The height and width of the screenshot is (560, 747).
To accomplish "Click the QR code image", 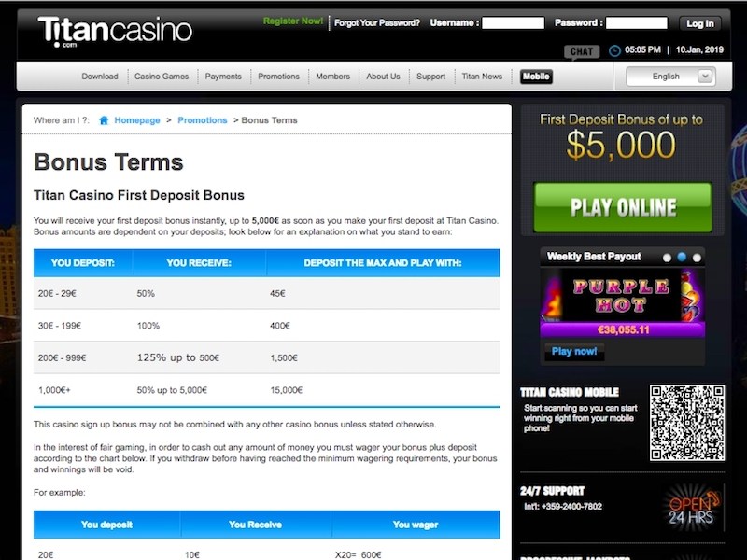I will click(687, 423).
